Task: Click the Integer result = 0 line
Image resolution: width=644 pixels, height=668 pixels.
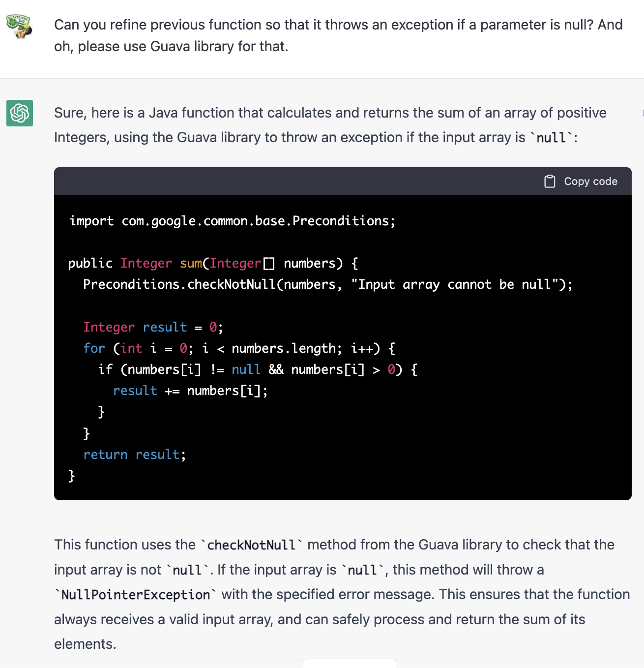Action: pos(153,327)
